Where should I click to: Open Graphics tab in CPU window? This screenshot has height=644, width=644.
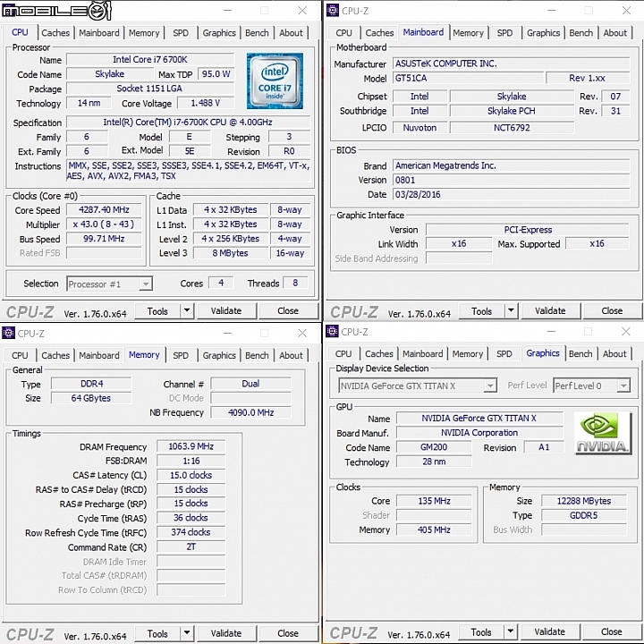[x=219, y=33]
